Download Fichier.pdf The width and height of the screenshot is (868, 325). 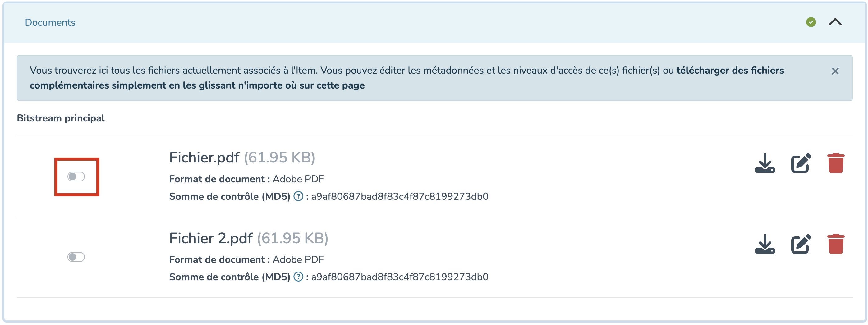point(765,163)
